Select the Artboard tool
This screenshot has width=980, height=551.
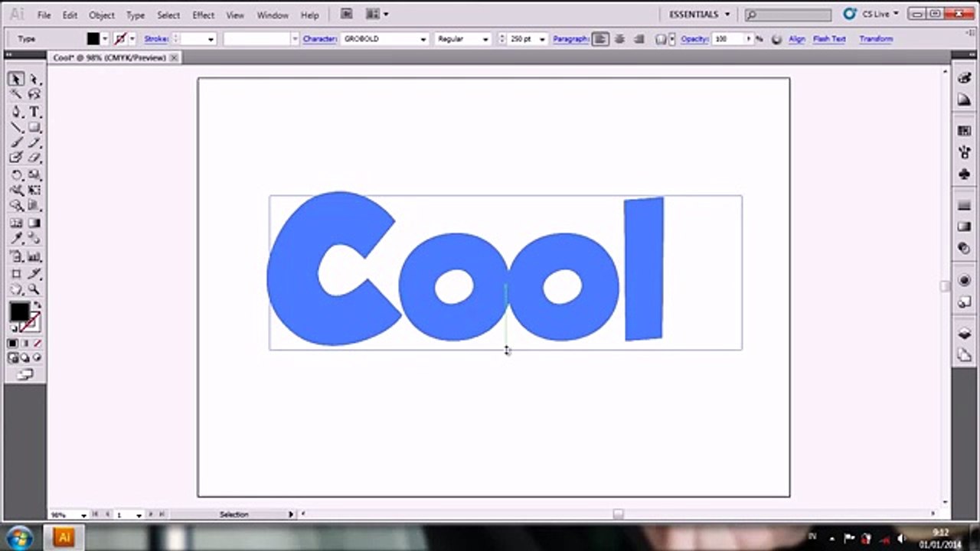tap(16, 273)
